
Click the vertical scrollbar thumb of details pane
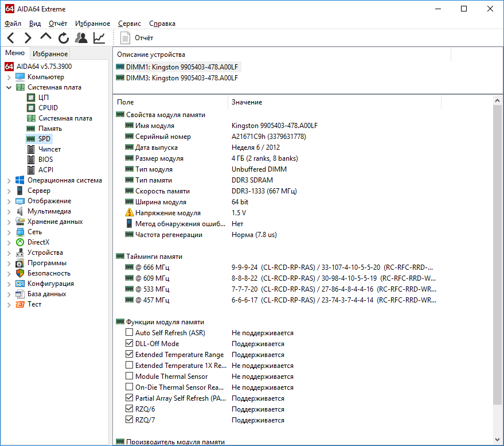pyautogui.click(x=497, y=255)
